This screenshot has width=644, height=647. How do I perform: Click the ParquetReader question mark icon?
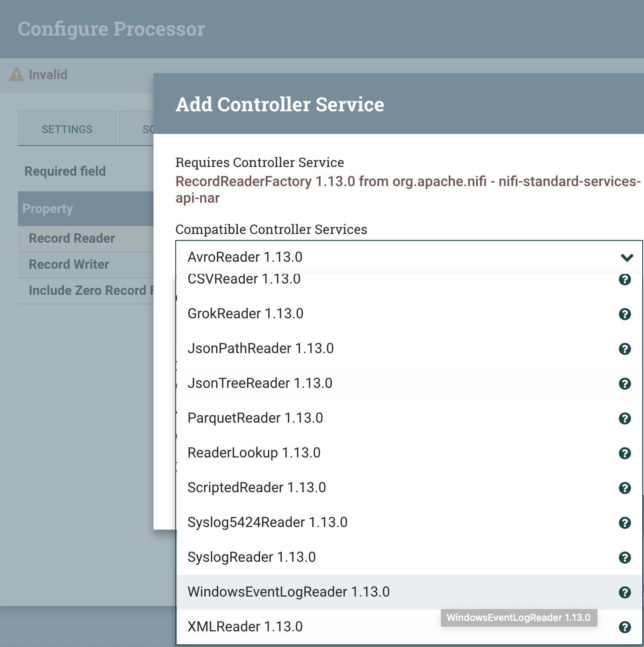(x=624, y=418)
